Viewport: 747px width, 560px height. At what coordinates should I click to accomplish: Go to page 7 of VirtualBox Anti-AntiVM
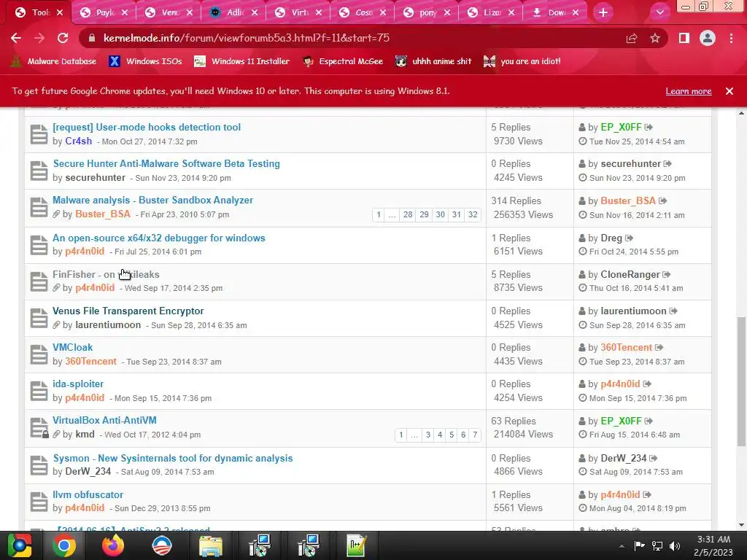pos(475,435)
